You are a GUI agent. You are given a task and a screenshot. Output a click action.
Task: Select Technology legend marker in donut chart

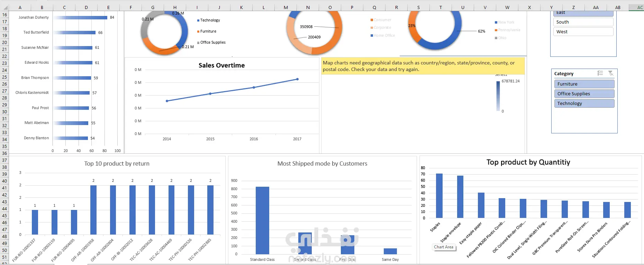(198, 20)
